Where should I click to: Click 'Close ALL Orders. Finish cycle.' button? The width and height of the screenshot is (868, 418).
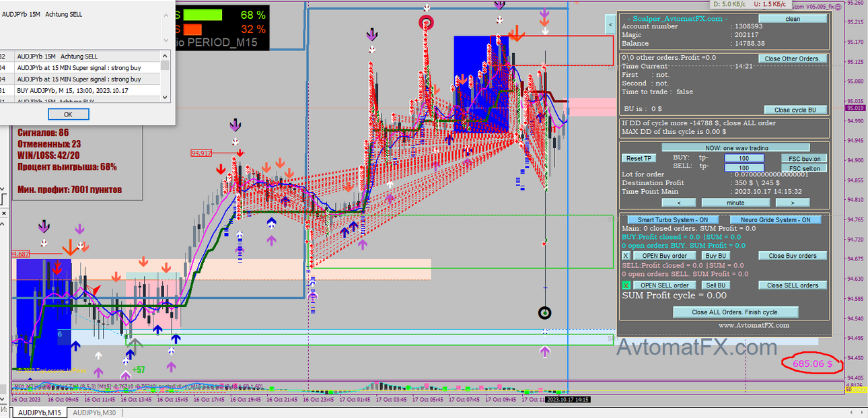735,312
